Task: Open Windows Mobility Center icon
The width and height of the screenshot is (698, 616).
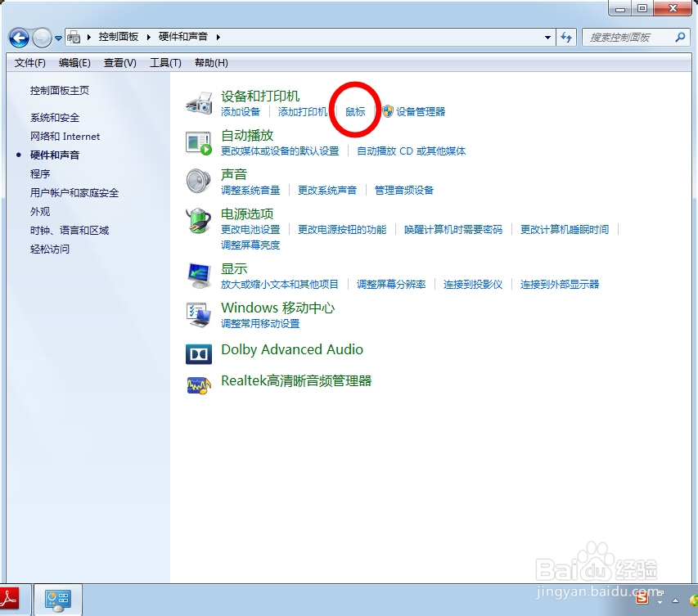Action: tap(199, 315)
